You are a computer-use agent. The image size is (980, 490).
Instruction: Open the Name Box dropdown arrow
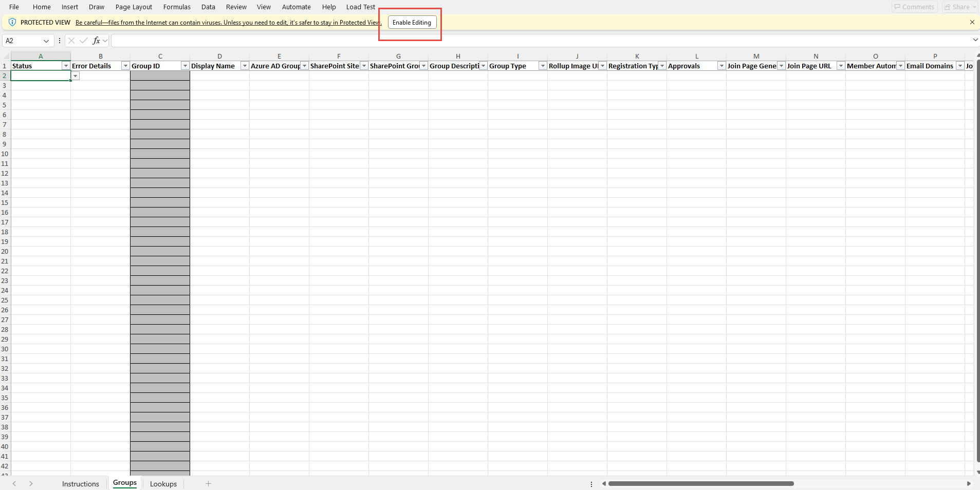click(46, 41)
